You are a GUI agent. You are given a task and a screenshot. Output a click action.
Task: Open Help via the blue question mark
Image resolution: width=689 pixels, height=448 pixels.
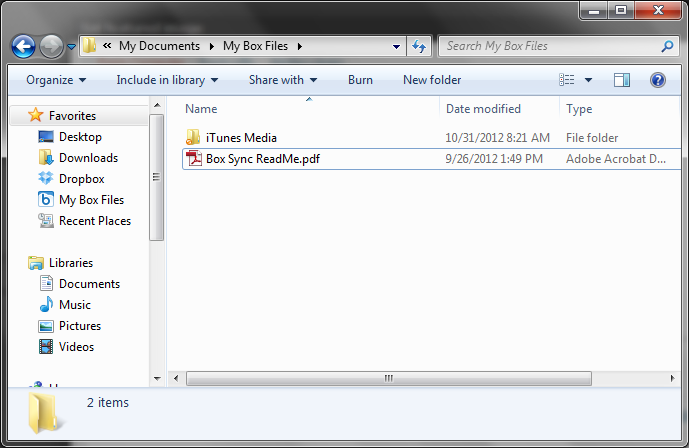(x=658, y=80)
